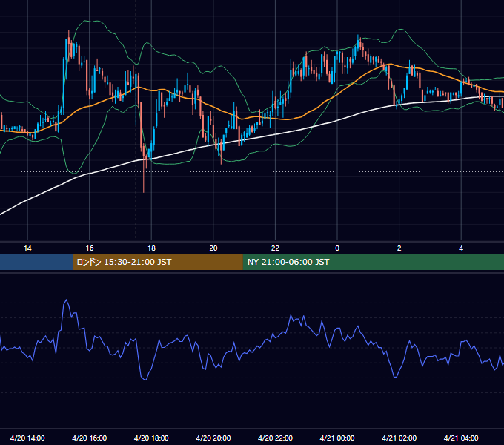
Task: Click the oscillator peak near 4/20 15:15
Action: click(x=67, y=300)
